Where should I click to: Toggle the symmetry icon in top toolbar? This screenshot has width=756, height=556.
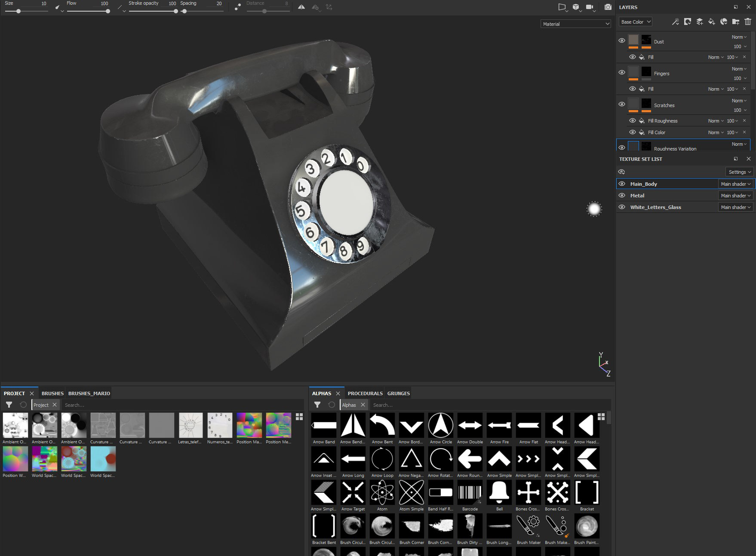pyautogui.click(x=301, y=7)
